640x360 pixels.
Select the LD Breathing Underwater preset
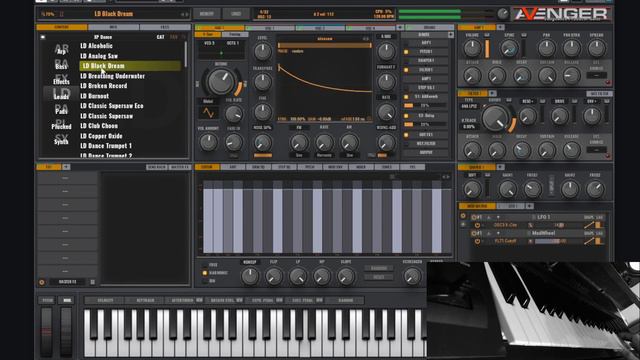(113, 76)
